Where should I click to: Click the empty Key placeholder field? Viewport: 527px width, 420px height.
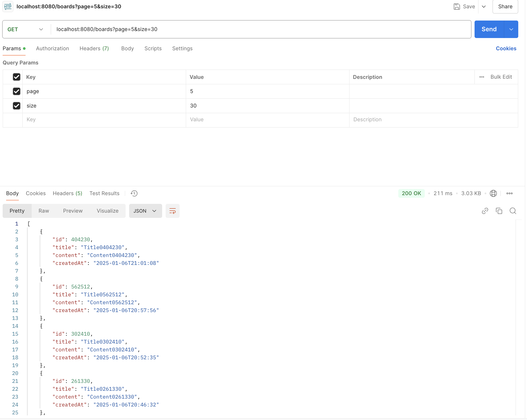pos(104,120)
